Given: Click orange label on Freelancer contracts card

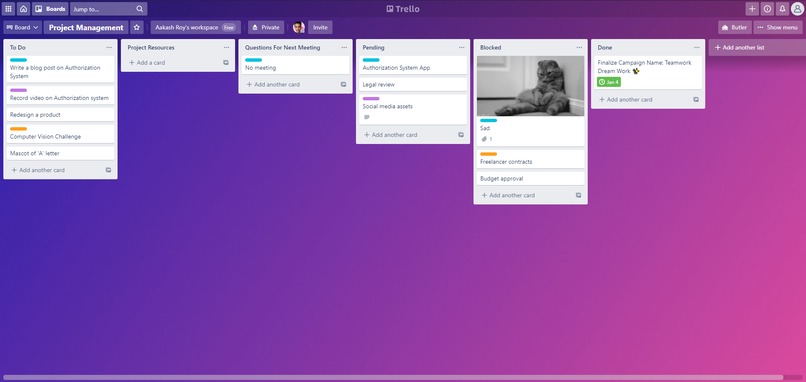Looking at the screenshot, I should 488,154.
